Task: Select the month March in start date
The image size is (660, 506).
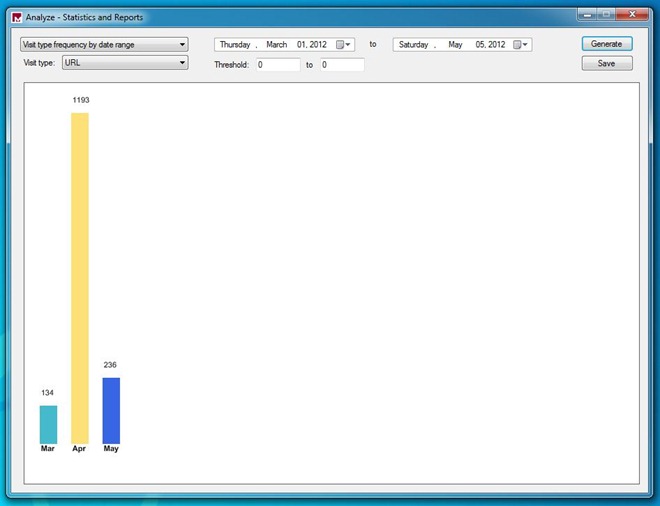Action: tap(277, 45)
